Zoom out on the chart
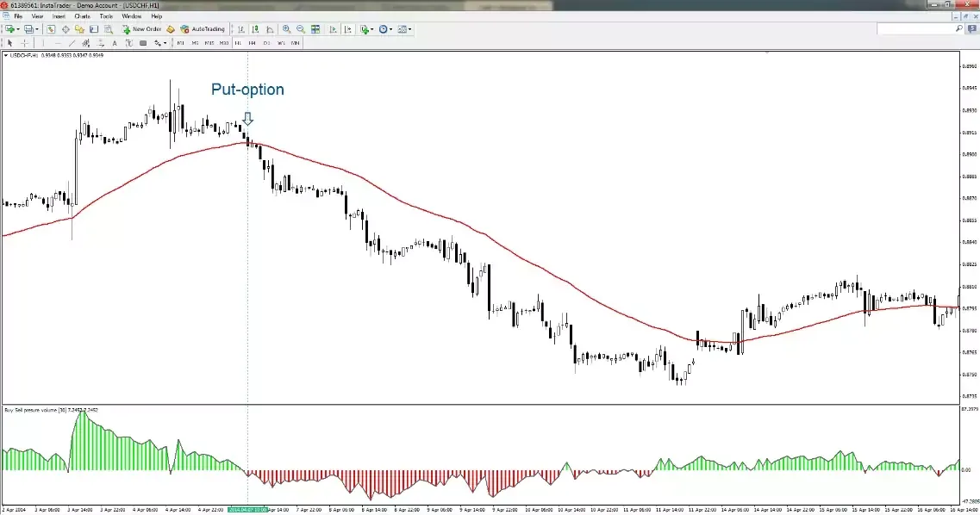Image resolution: width=980 pixels, height=515 pixels. click(301, 29)
